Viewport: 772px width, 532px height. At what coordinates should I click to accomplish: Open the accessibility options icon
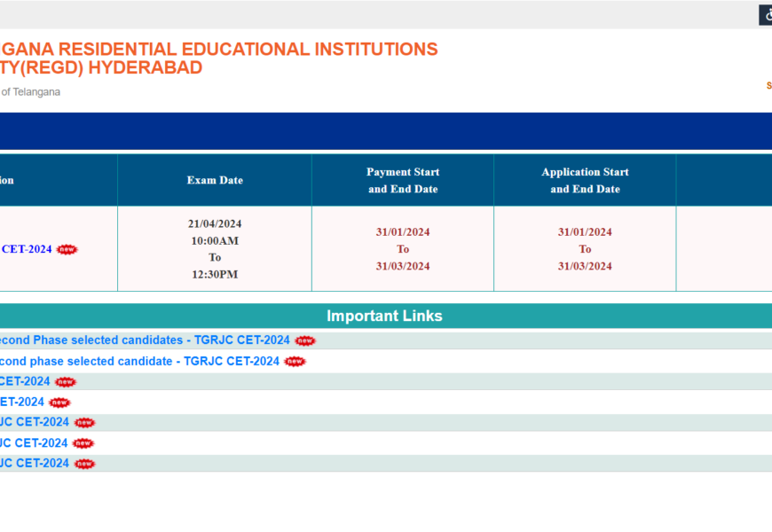click(766, 15)
